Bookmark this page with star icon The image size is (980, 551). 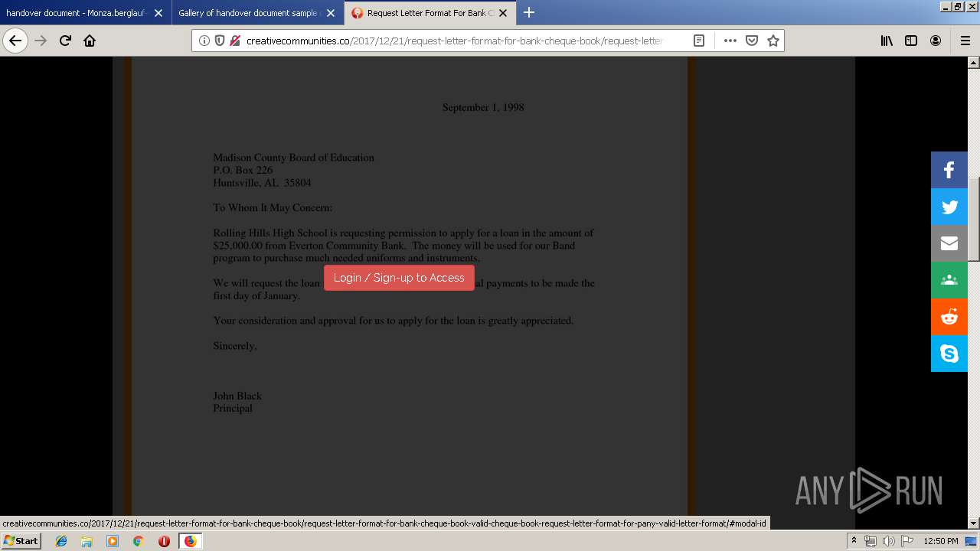pos(773,41)
